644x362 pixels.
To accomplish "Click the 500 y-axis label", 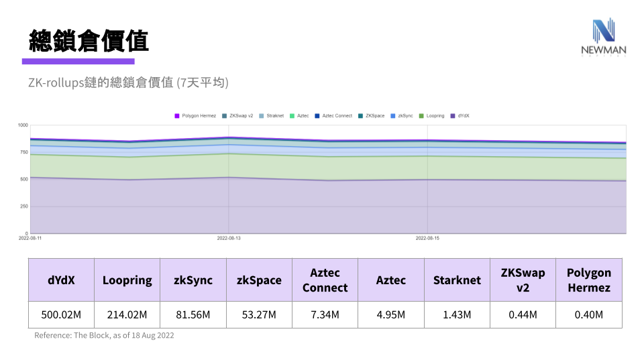I will tap(24, 180).
